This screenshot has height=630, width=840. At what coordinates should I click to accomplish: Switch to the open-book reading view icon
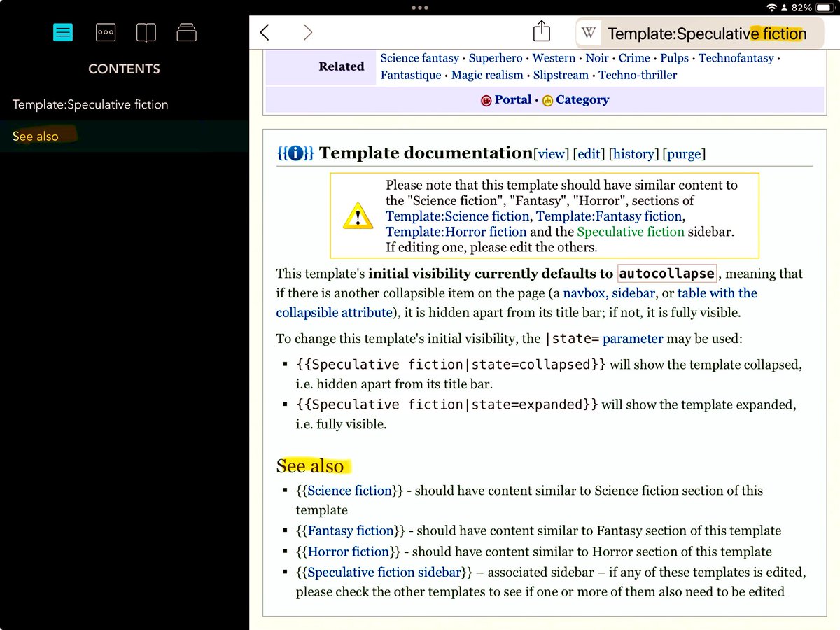click(146, 31)
